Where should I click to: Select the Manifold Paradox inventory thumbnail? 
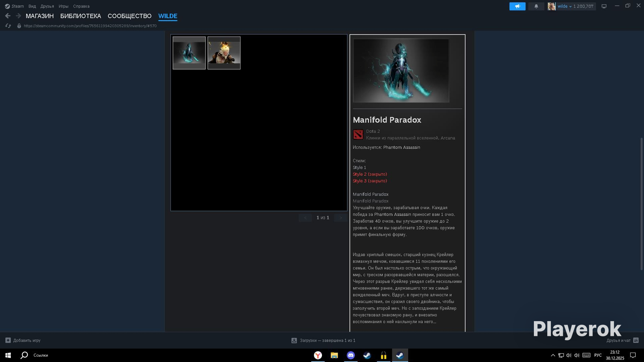click(x=189, y=53)
